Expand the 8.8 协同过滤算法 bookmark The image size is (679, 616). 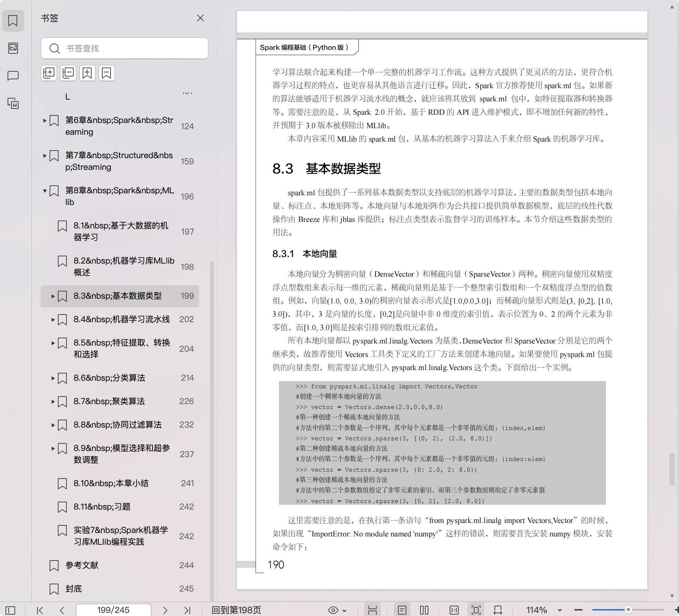(x=53, y=425)
